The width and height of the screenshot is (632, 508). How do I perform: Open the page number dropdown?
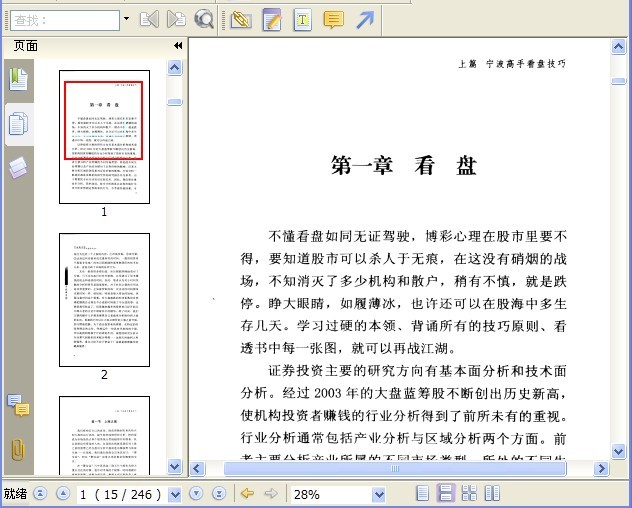point(175,494)
